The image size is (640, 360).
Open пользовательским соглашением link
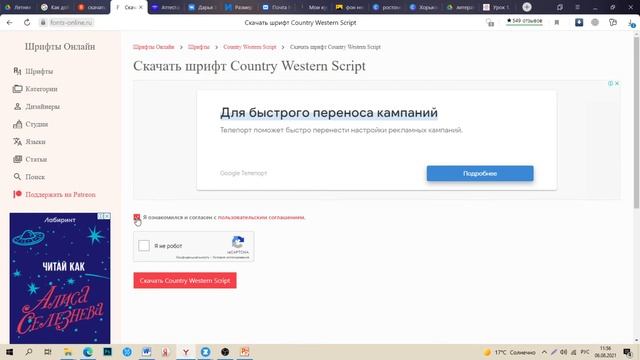(x=261, y=217)
